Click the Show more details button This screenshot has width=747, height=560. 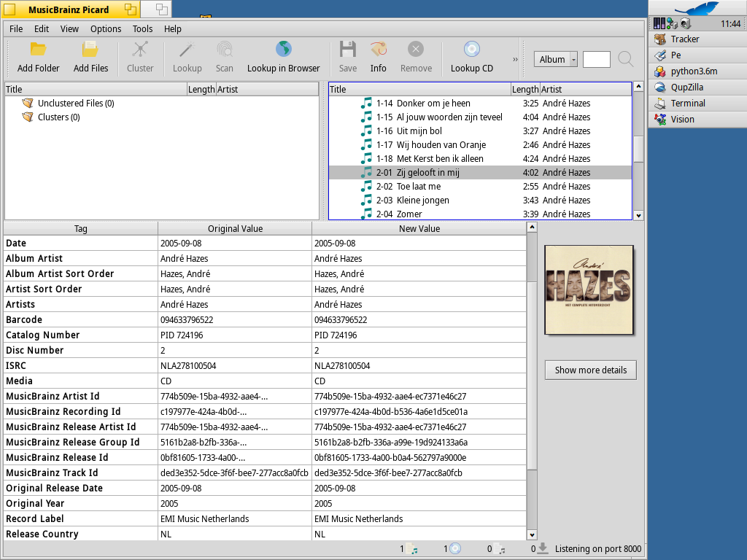pos(591,370)
